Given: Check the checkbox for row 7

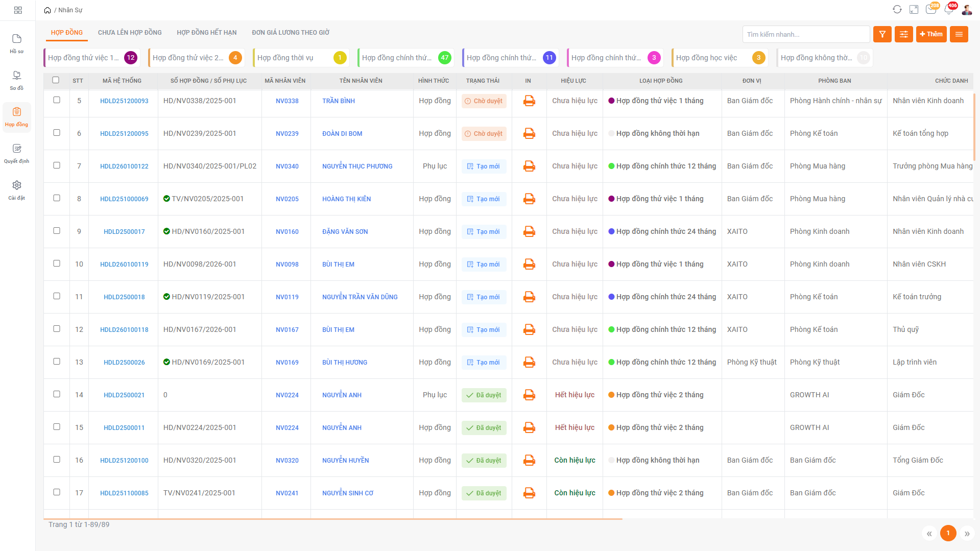Looking at the screenshot, I should 57,165.
